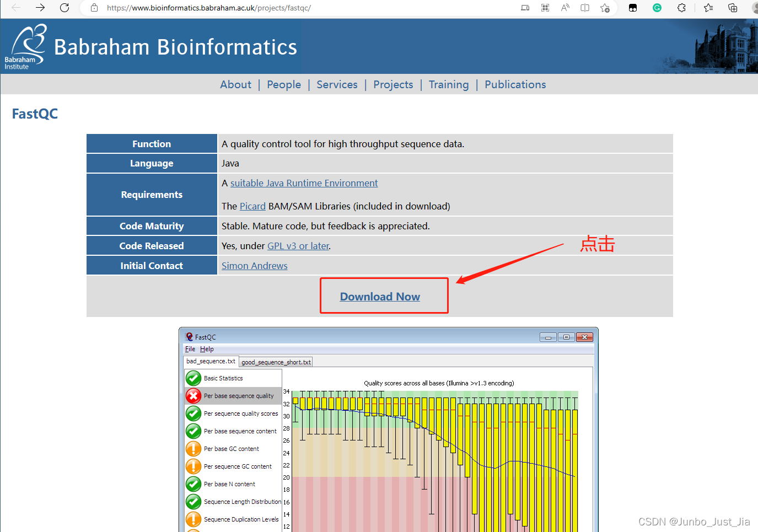
Task: Click the address bar URL
Action: pyautogui.click(x=209, y=8)
